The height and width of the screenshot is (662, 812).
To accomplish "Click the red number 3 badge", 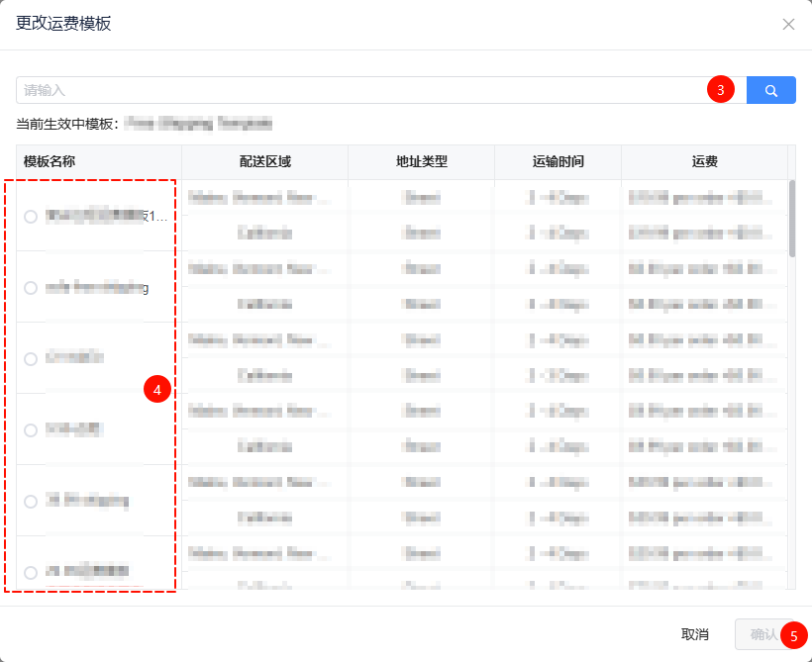I will [x=720, y=90].
